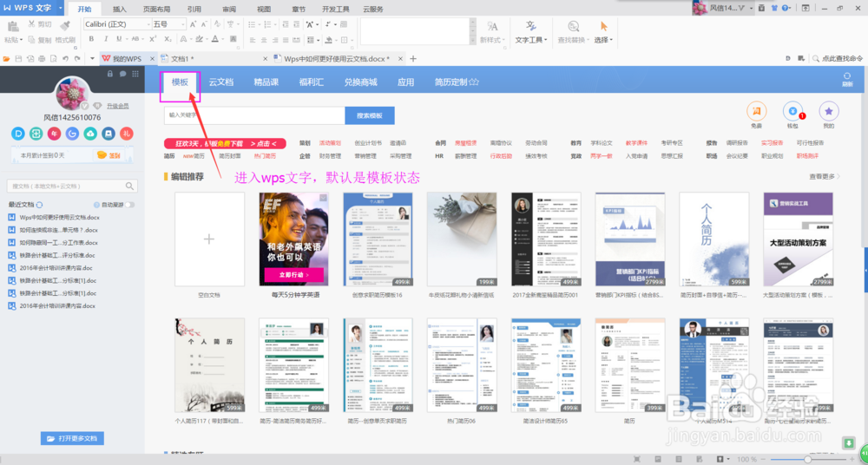Click the 打开更多文档 button
Screen dimensions: 868x465
click(x=72, y=438)
